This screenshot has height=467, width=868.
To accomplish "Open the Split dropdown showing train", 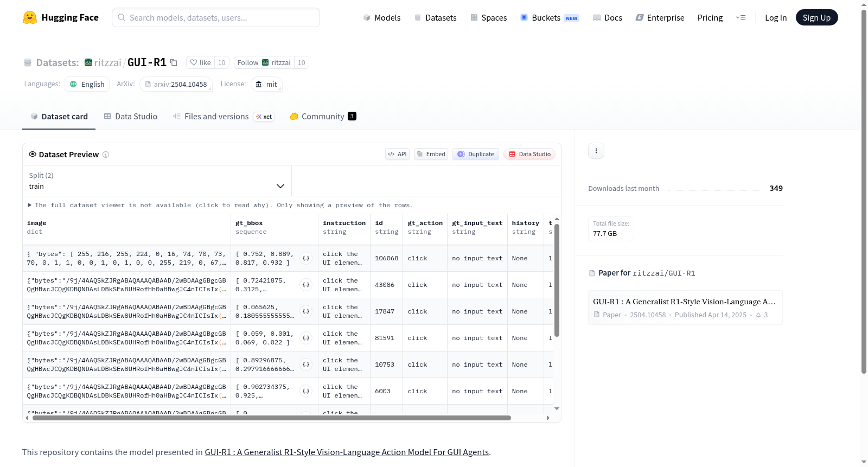I will (157, 181).
